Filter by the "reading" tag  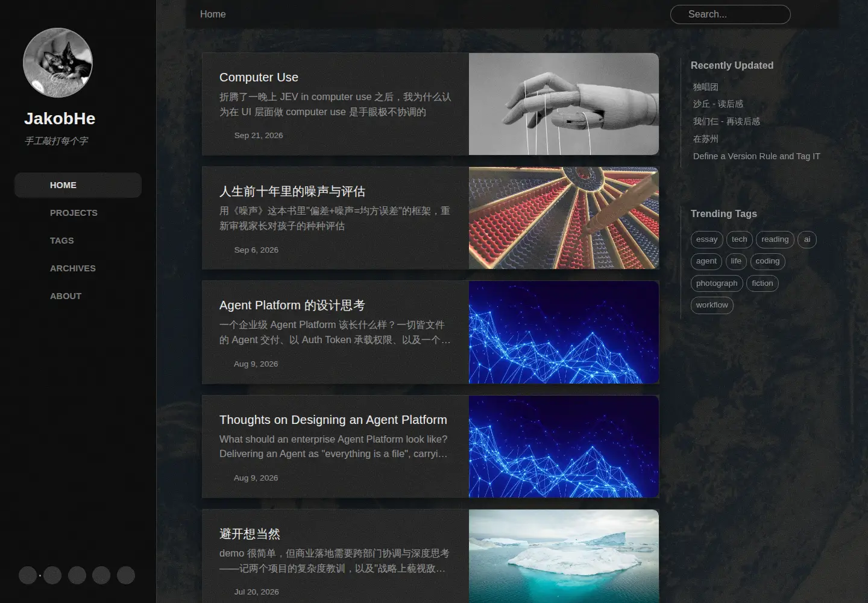click(x=775, y=239)
